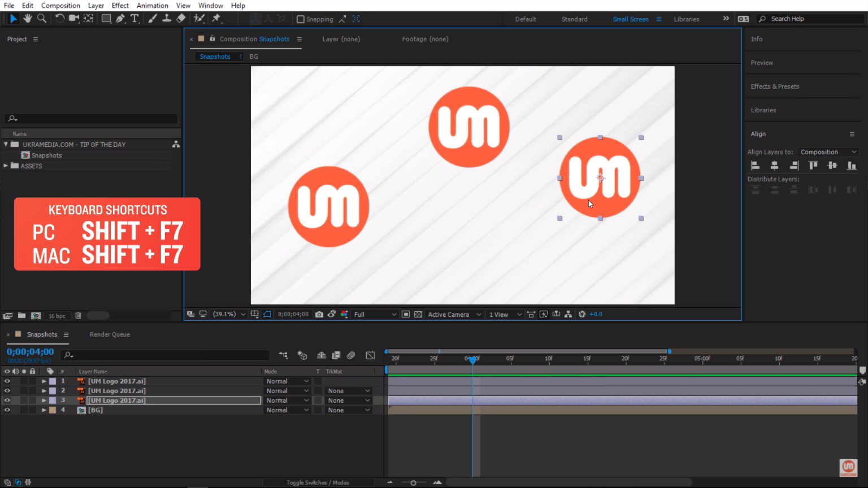868x488 pixels.
Task: Click the Take Snapshot camera icon
Action: (319, 315)
